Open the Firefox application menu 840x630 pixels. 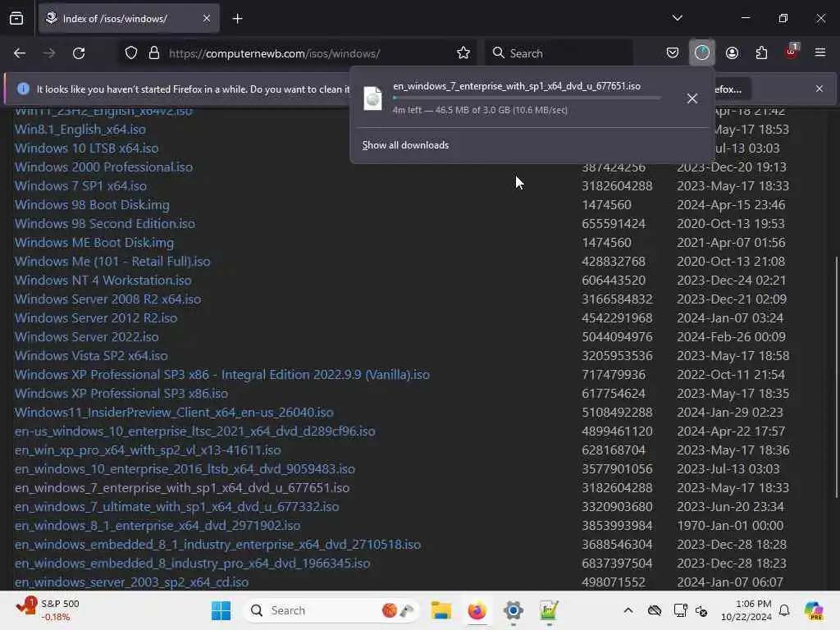point(819,52)
